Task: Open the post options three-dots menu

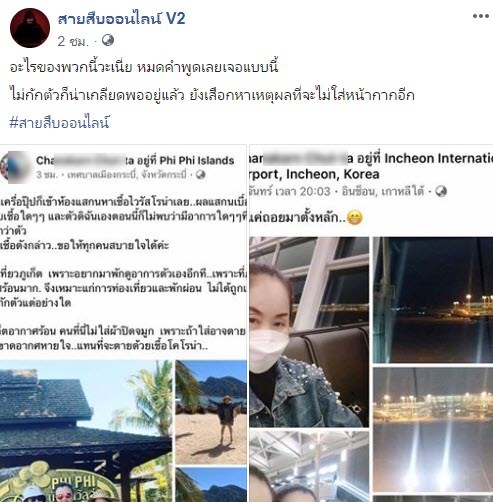Action: click(480, 16)
